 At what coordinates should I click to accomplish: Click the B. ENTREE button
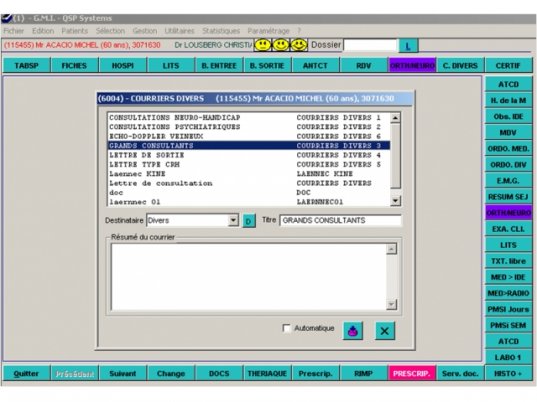(219, 65)
